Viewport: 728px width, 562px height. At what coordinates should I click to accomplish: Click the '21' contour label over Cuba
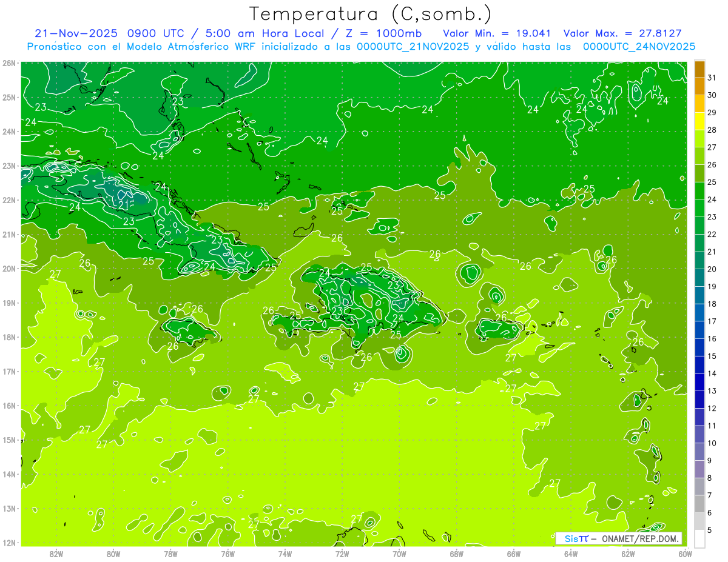coord(123,206)
